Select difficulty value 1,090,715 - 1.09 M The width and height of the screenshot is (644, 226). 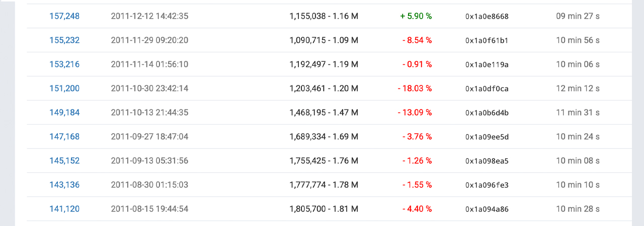tap(324, 40)
